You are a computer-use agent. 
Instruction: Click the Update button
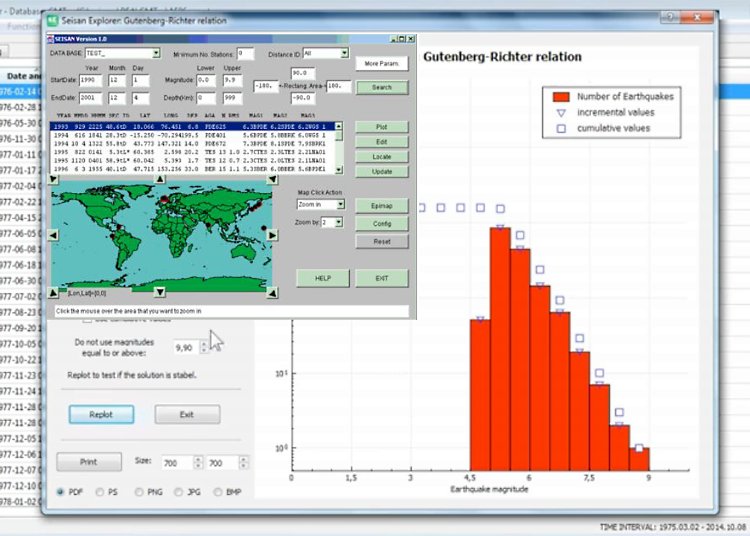382,172
